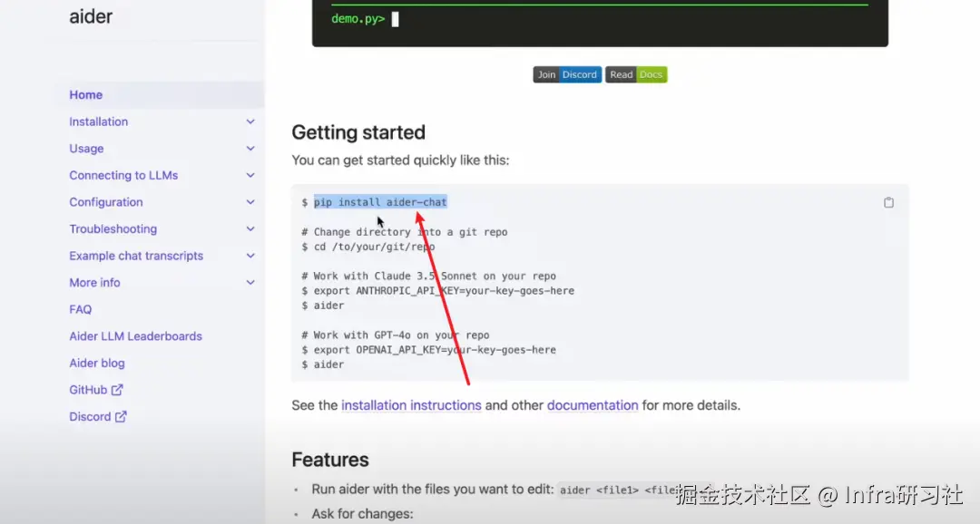Open the Usage sidebar link
This screenshot has width=980, height=524.
pyautogui.click(x=86, y=149)
